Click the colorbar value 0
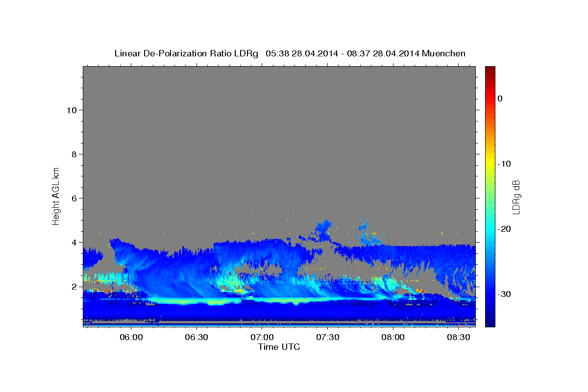Viewport: 588px width, 392px height. (x=500, y=98)
